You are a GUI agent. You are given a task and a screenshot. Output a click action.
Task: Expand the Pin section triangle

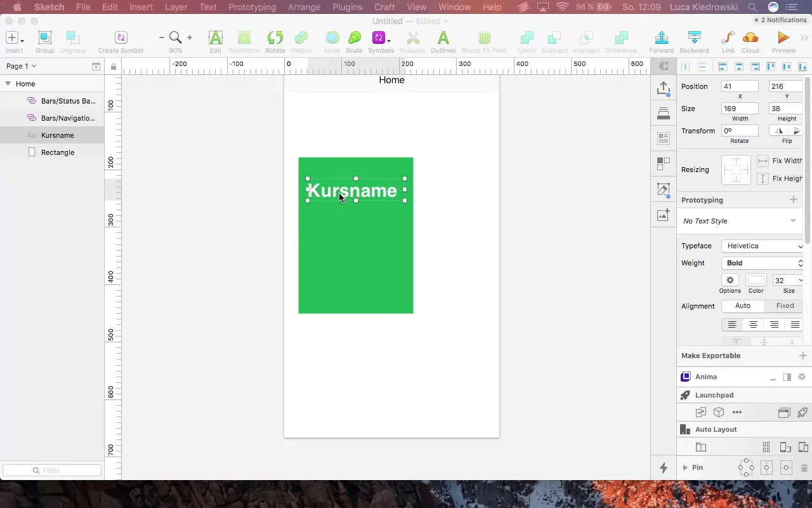[x=685, y=468]
